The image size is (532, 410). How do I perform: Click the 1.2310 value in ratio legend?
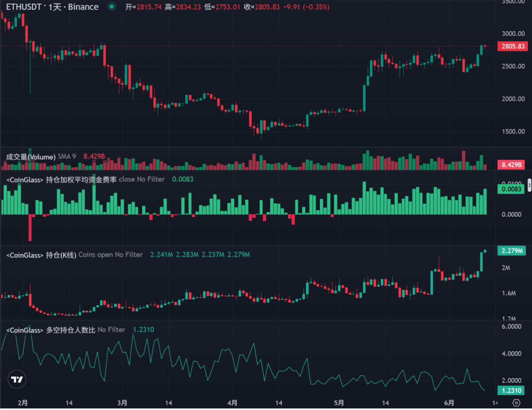143,329
